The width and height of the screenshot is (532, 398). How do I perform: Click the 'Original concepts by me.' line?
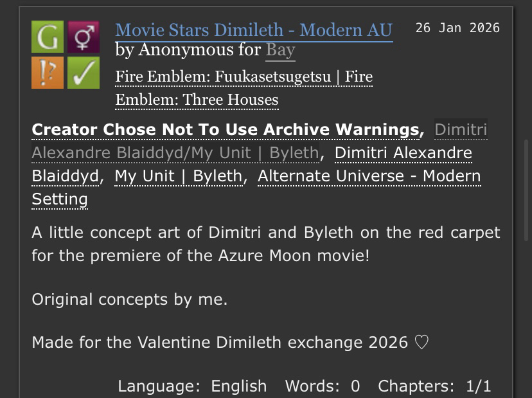(129, 299)
